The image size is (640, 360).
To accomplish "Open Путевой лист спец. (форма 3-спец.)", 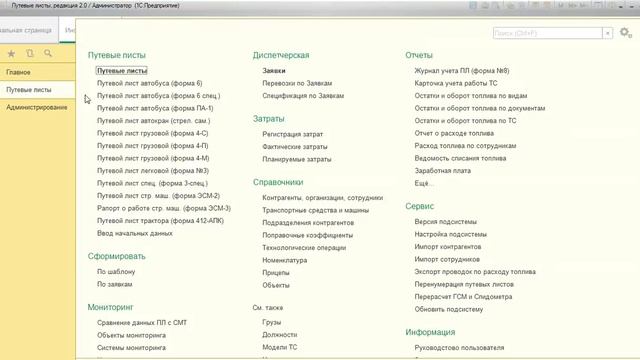I will (x=152, y=183).
